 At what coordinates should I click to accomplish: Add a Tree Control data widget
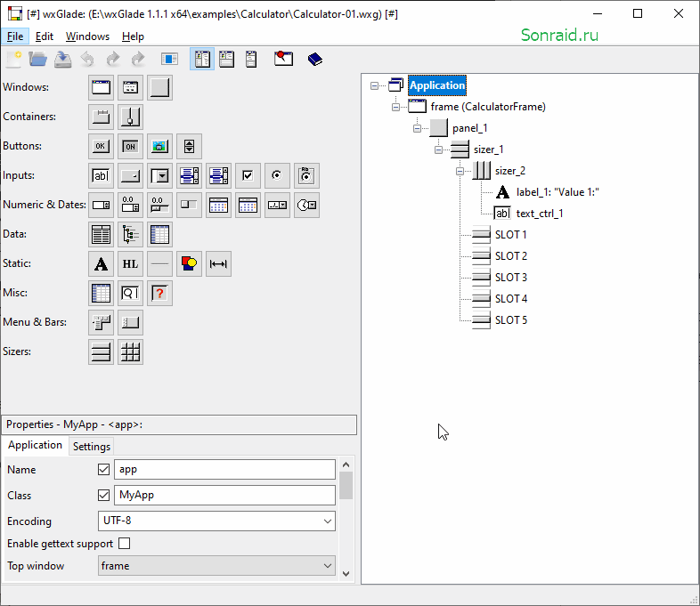(x=130, y=235)
